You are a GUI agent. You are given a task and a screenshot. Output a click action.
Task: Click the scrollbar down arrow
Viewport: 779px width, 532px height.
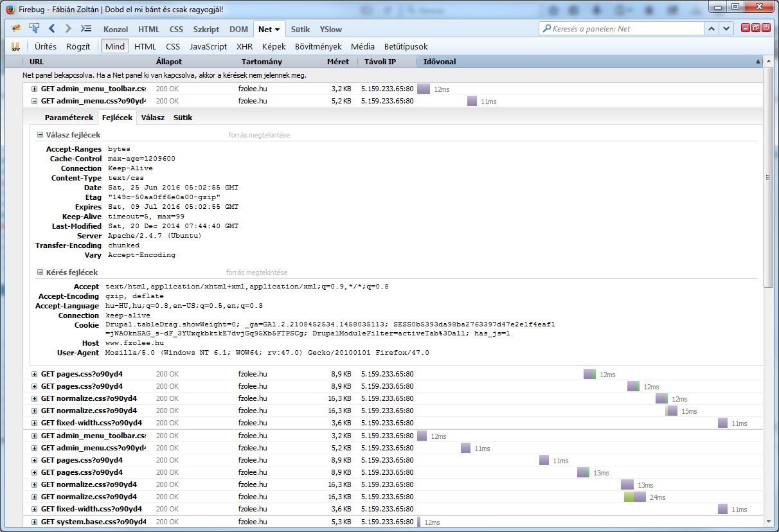769,522
